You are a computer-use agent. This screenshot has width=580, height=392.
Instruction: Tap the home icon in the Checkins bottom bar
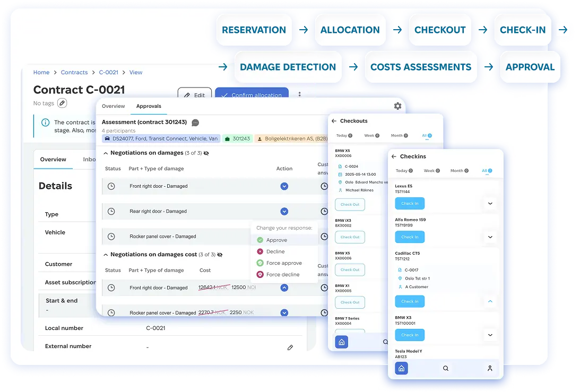401,368
